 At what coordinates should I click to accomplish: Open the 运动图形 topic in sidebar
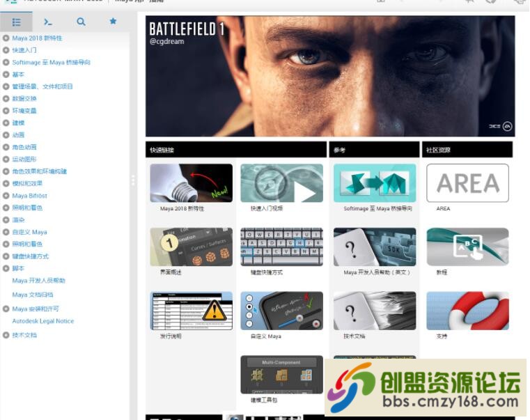pyautogui.click(x=24, y=160)
